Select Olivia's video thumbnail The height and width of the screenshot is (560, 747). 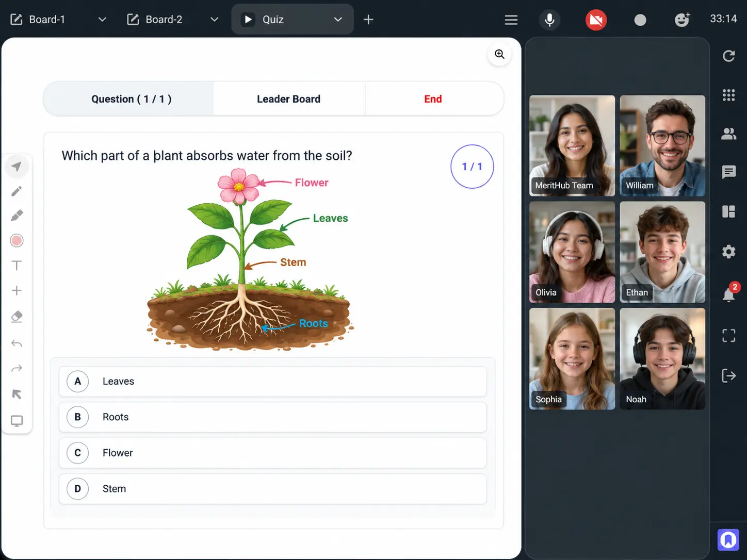click(572, 252)
